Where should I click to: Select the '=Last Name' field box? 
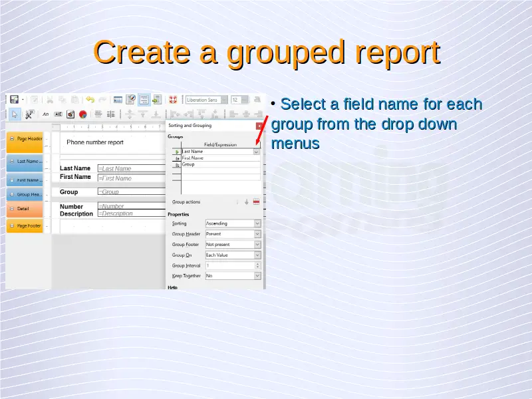tap(132, 168)
